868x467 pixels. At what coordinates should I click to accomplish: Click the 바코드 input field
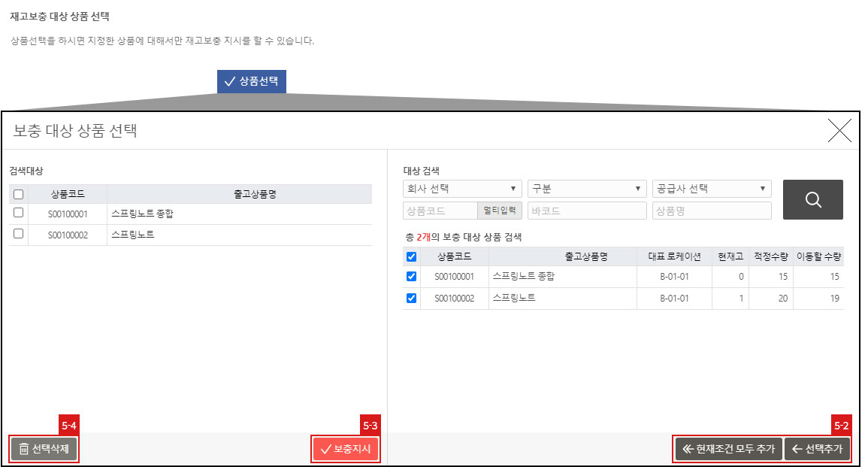[586, 211]
